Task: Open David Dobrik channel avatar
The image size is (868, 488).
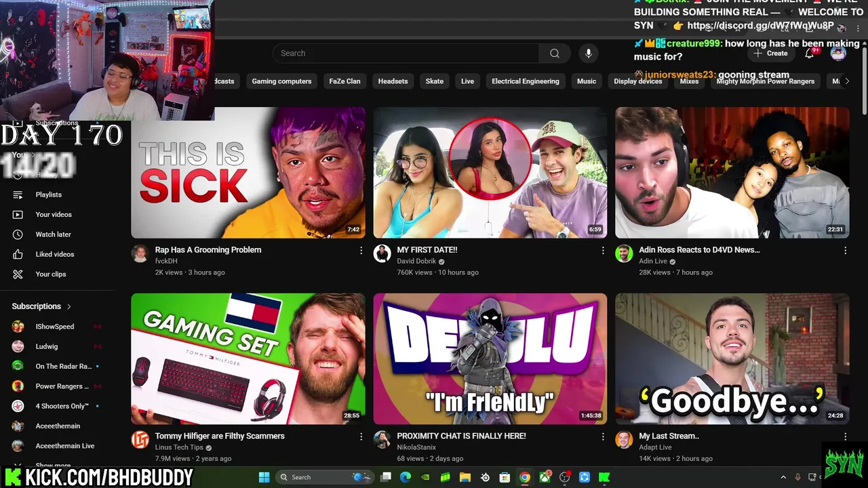Action: (382, 253)
